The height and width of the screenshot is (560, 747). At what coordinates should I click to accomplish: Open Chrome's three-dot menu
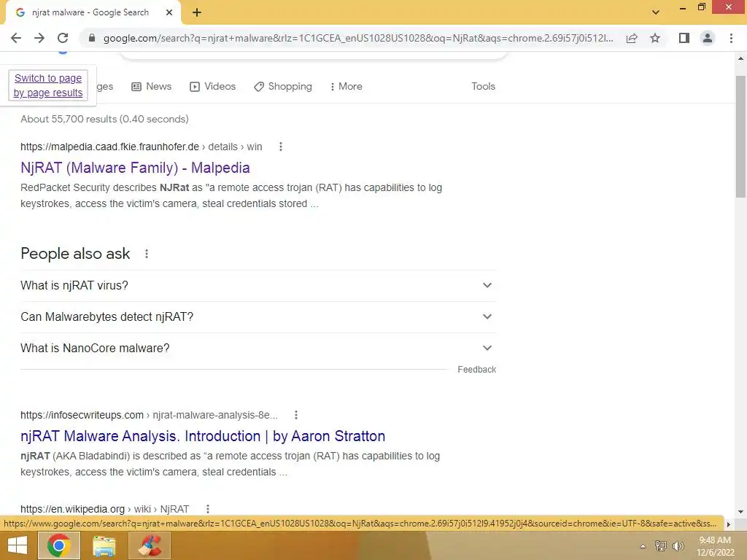[731, 38]
